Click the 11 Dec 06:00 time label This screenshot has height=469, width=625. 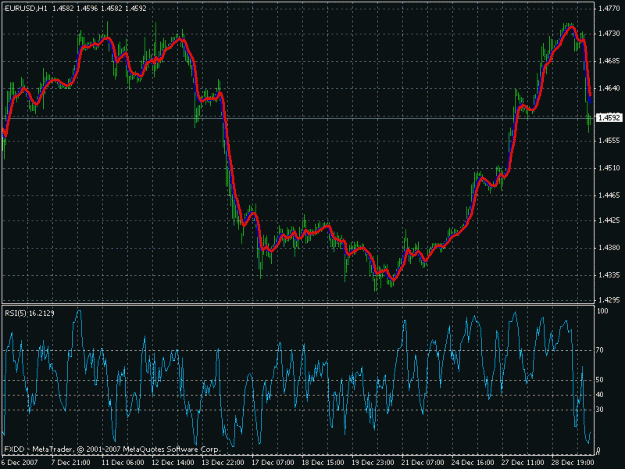pos(123,463)
